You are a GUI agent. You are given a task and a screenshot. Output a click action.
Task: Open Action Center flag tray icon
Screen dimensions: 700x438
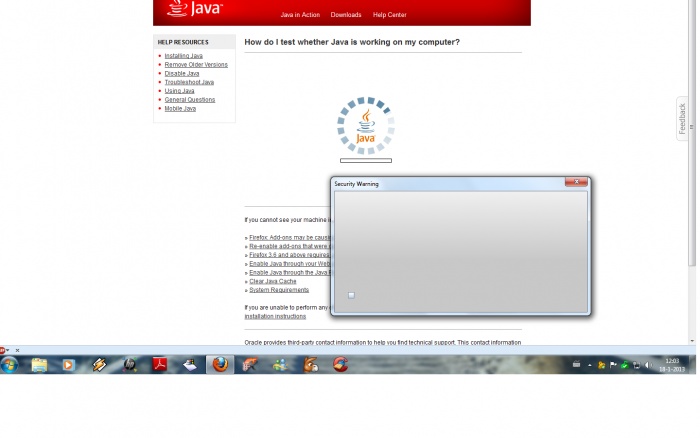[x=613, y=365]
